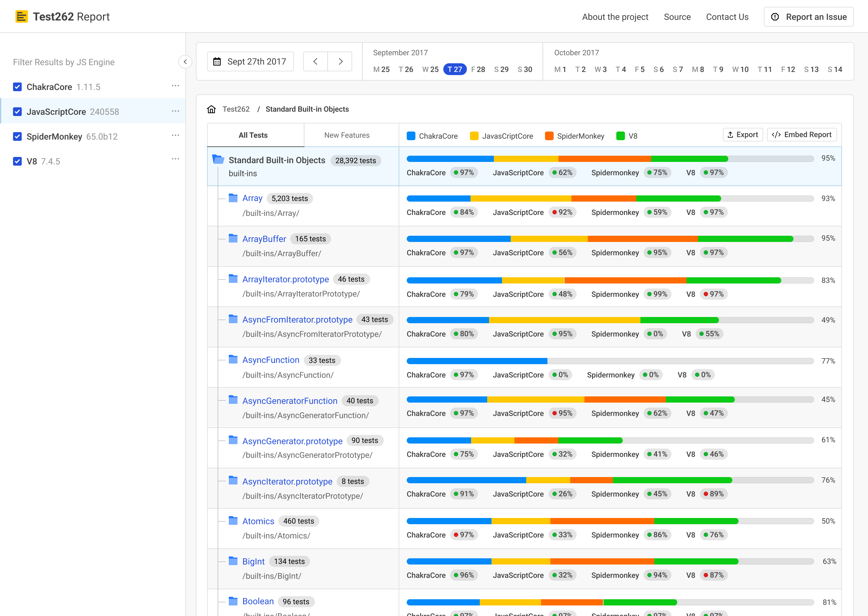The image size is (868, 616).
Task: Click the Atomics folder icon
Action: click(233, 520)
